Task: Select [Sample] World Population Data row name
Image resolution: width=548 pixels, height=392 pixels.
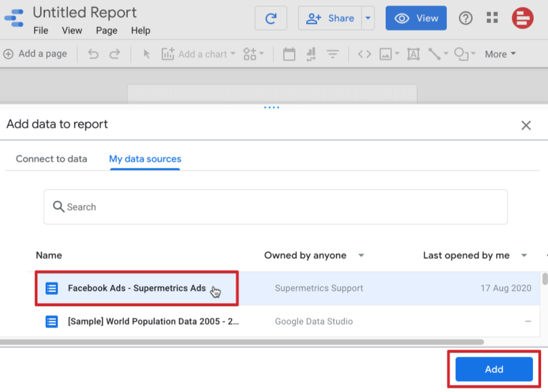Action: coord(154,322)
